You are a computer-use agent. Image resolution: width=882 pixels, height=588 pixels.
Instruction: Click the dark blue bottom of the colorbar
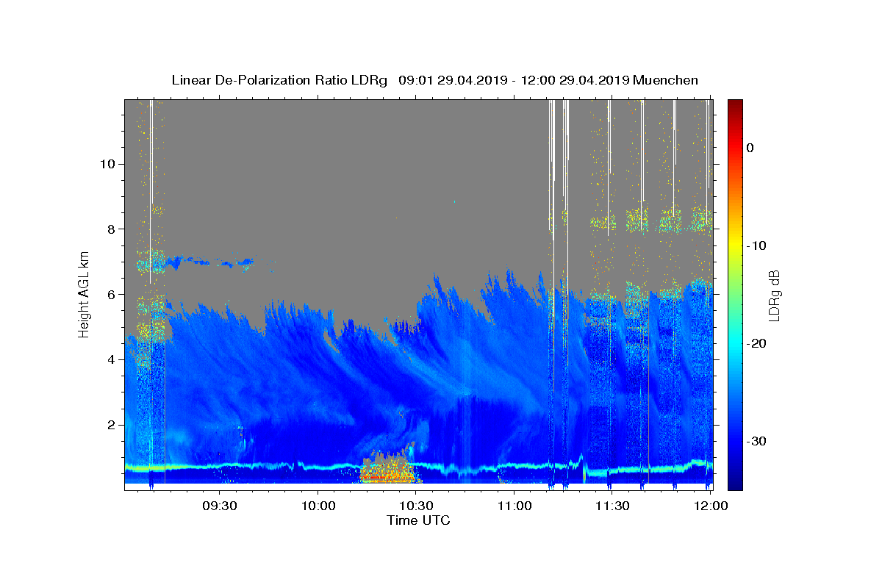click(735, 484)
